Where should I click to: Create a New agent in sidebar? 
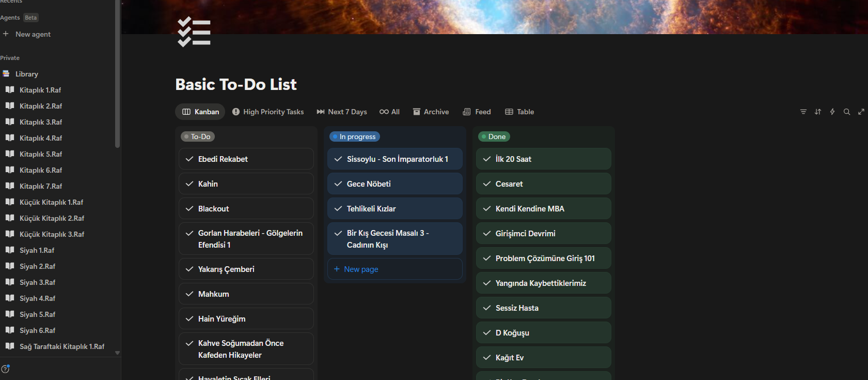[x=33, y=34]
